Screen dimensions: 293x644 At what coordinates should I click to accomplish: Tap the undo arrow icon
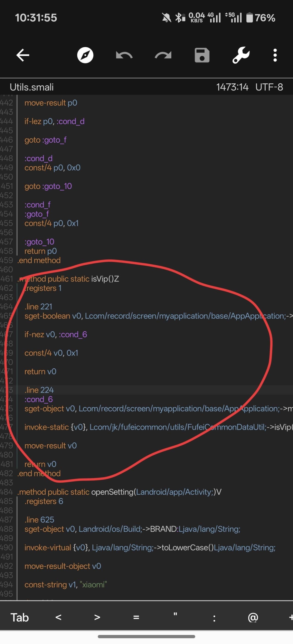[x=124, y=55]
